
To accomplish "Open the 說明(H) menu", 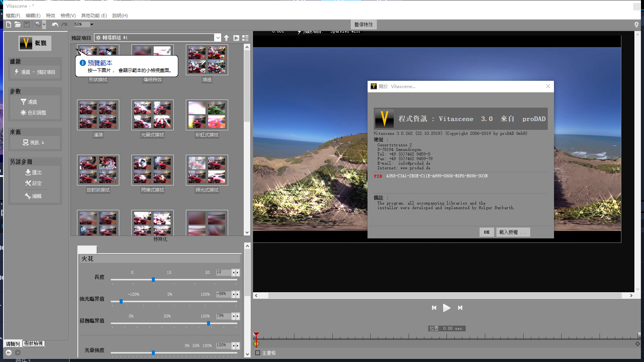I will [x=120, y=16].
